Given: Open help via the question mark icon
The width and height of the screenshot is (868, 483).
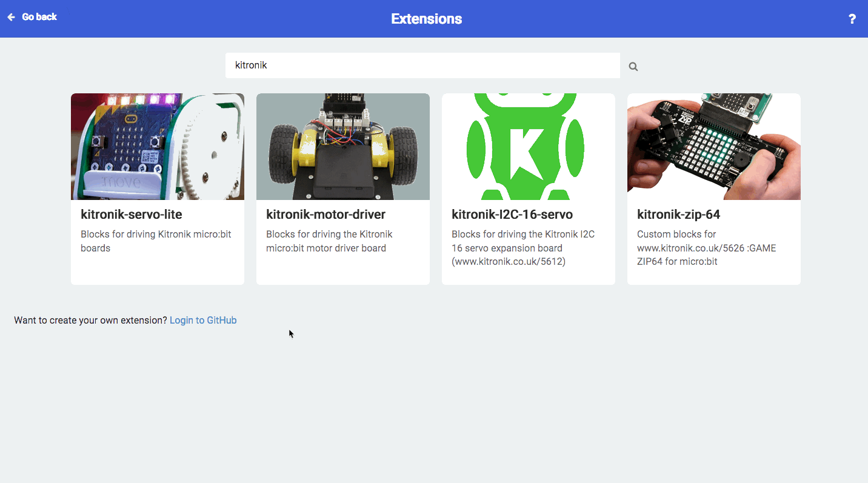Looking at the screenshot, I should click(852, 19).
